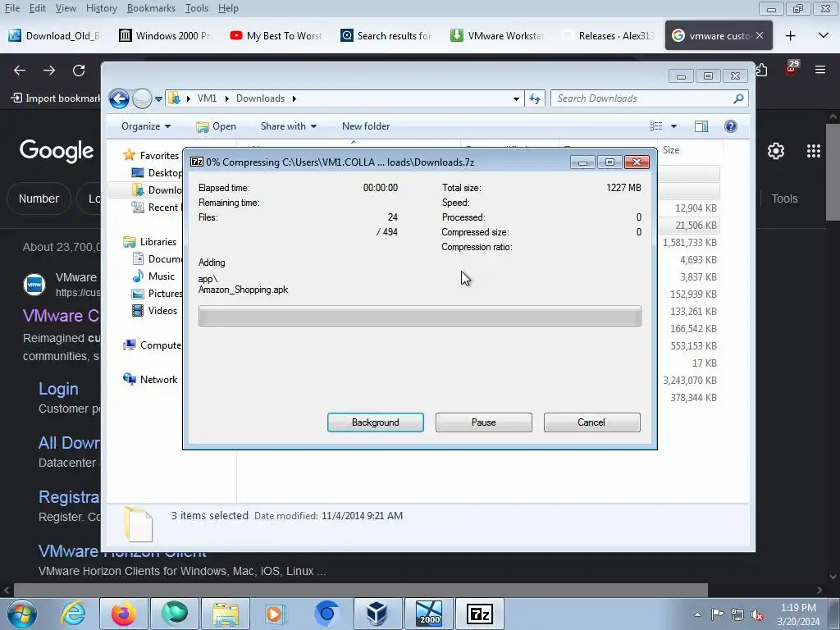The height and width of the screenshot is (630, 840).
Task: Click the Size column header
Action: coord(671,150)
